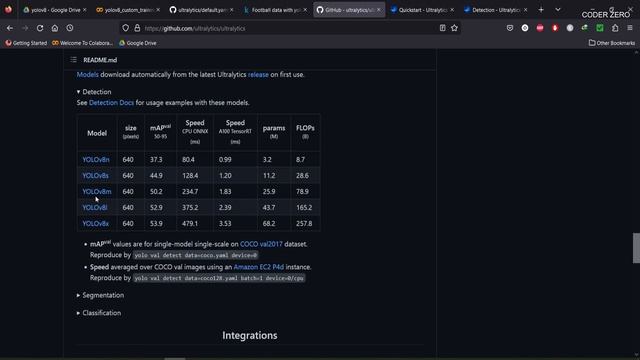Open the COCO val2017 link
Viewport: 640px width, 360px height.
(x=261, y=244)
